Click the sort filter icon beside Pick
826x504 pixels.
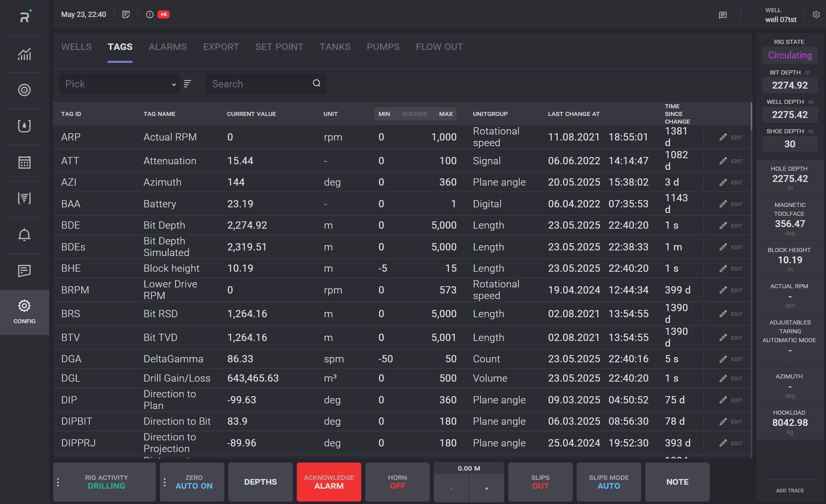click(188, 84)
